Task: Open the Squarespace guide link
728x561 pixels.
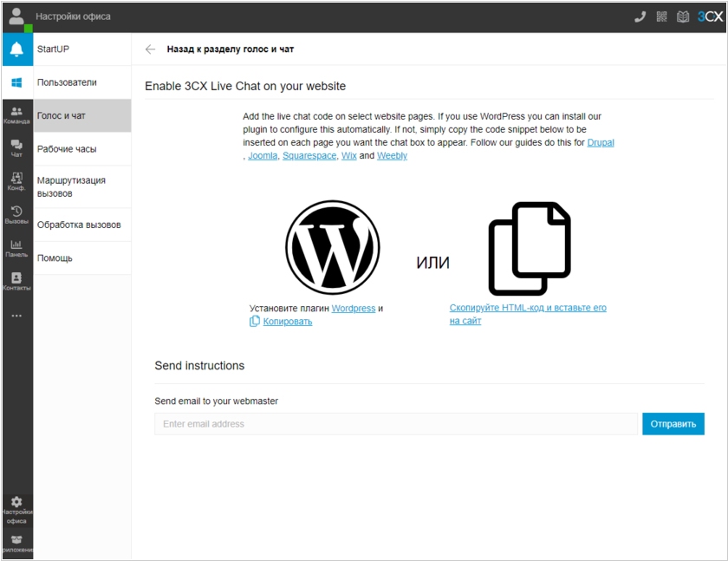Action: coord(309,155)
